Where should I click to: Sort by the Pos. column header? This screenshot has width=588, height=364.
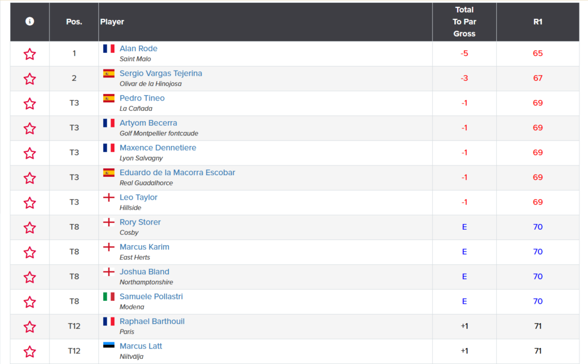coord(74,22)
